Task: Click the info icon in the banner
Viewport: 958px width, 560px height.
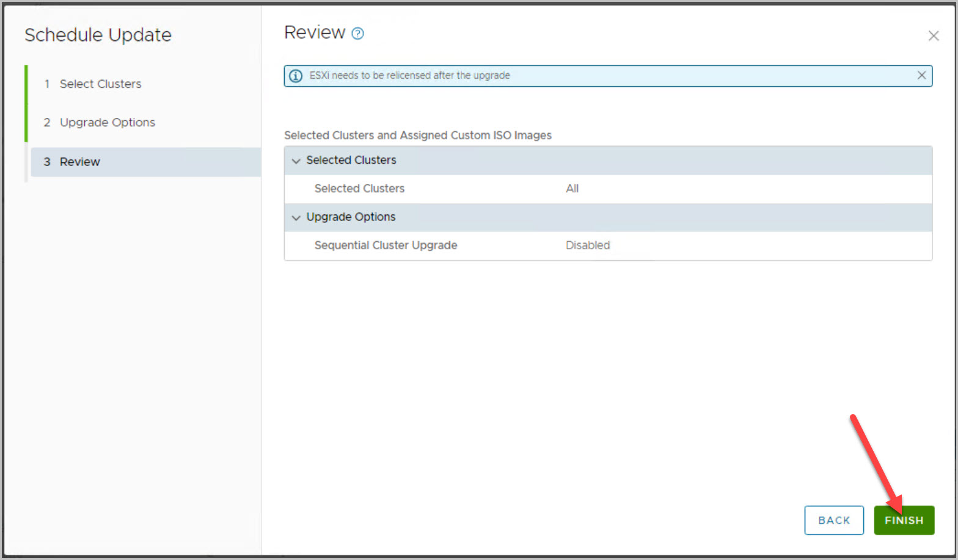Action: tap(296, 76)
